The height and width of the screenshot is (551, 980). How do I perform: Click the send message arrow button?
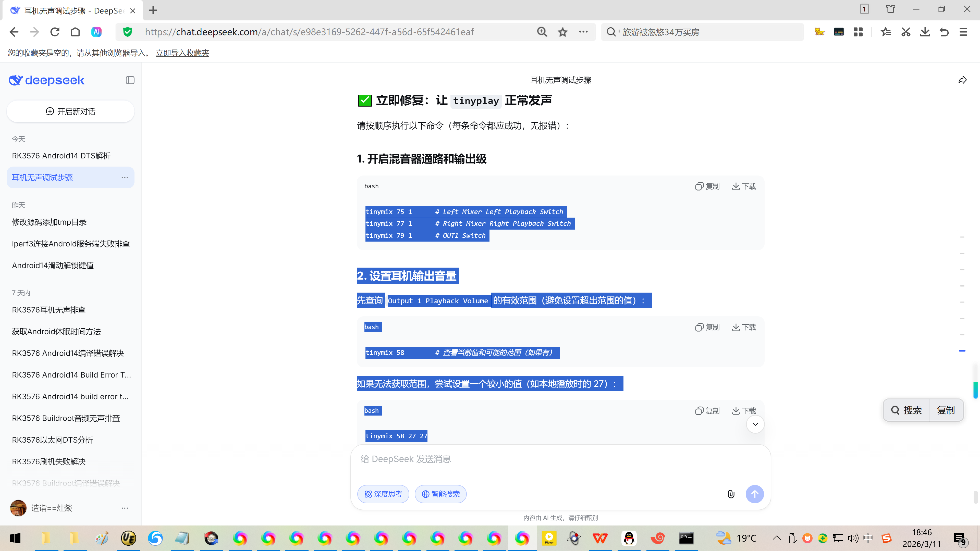(754, 494)
